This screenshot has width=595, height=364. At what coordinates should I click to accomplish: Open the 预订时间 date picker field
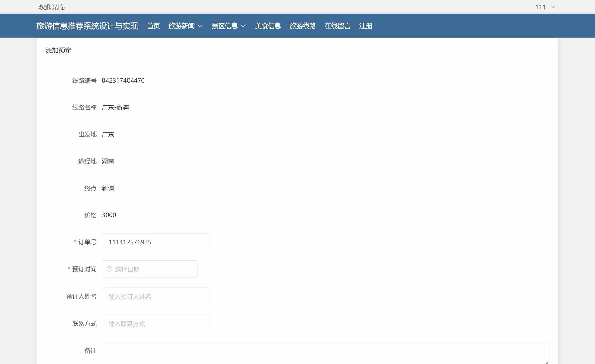point(150,269)
